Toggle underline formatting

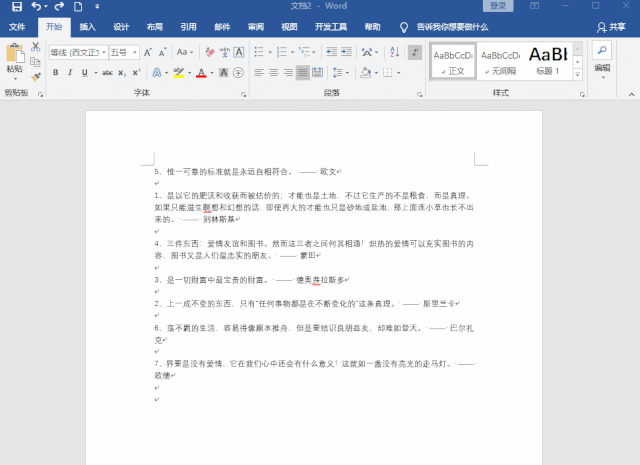coord(85,73)
